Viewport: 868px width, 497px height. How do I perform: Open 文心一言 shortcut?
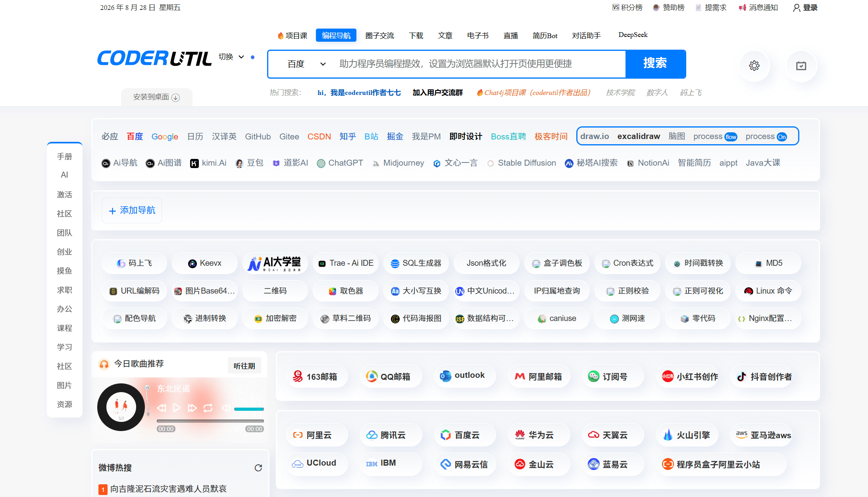pyautogui.click(x=455, y=163)
